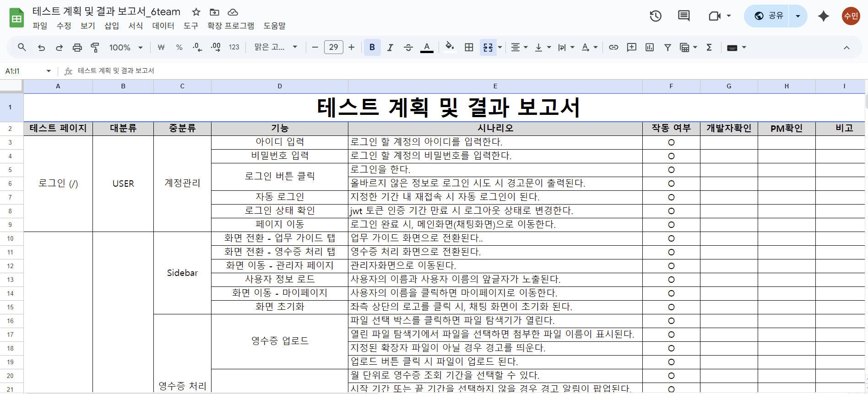Select column E header
Viewport: 868px width, 394px height.
pyautogui.click(x=495, y=86)
